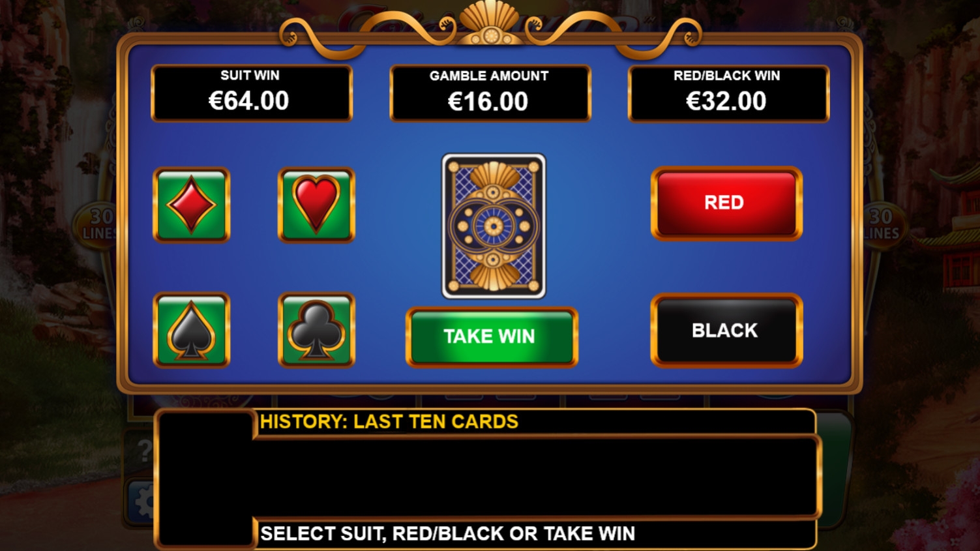Click the Select Suit instruction message bar
This screenshot has width=980, height=551.
[534, 534]
